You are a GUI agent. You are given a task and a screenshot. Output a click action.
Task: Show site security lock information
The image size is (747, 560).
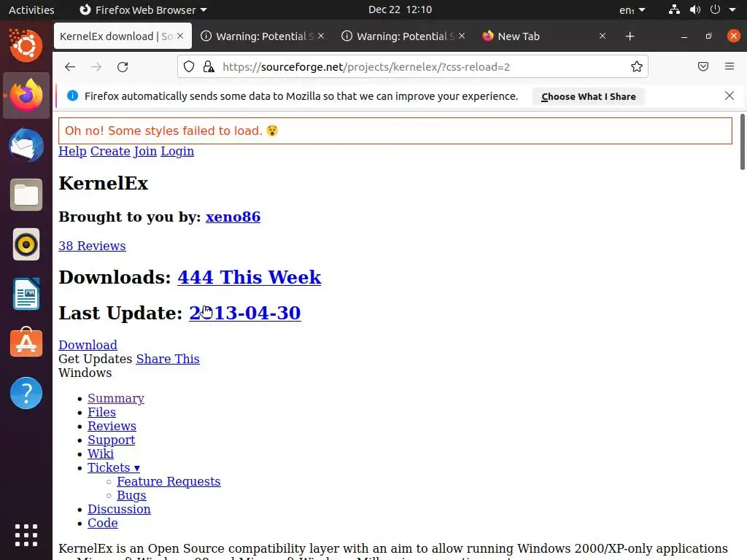click(209, 66)
